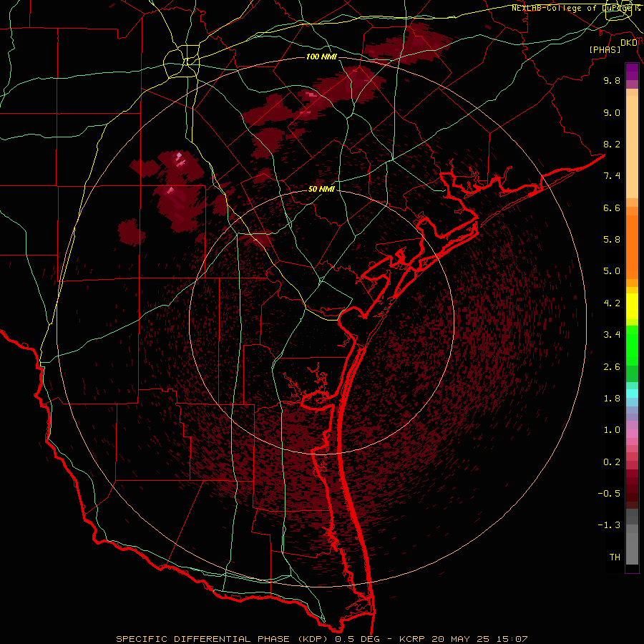Click the 0.2 legend value
This screenshot has width=644, height=644.
pos(612,462)
